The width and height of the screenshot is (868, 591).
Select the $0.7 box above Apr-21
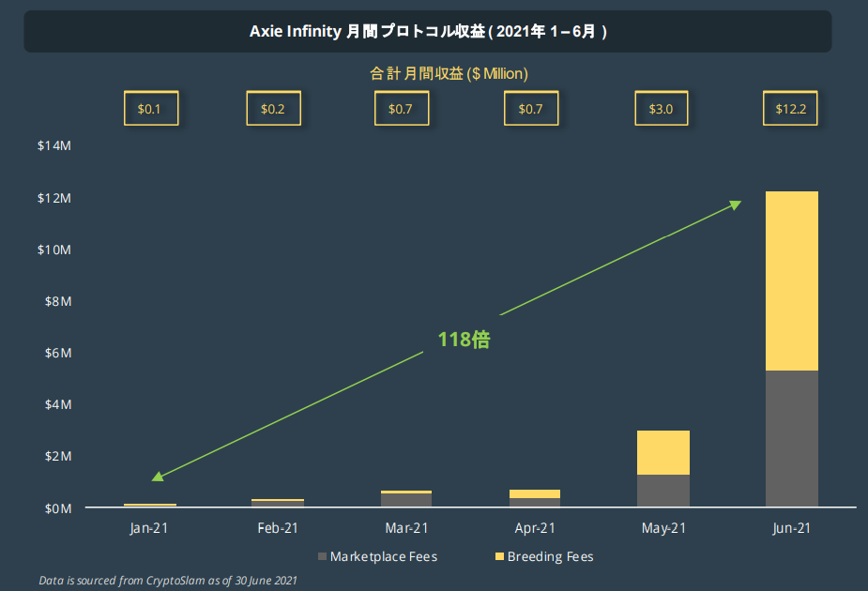(x=531, y=109)
